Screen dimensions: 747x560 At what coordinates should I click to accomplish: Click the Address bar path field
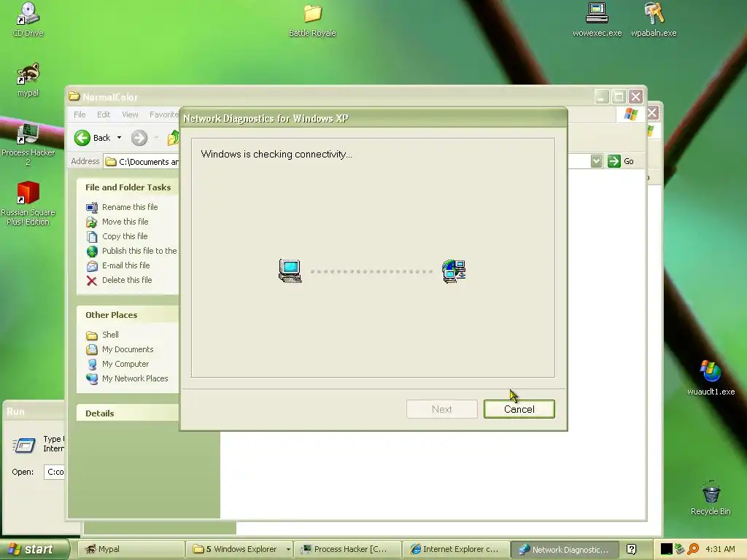pyautogui.click(x=142, y=161)
